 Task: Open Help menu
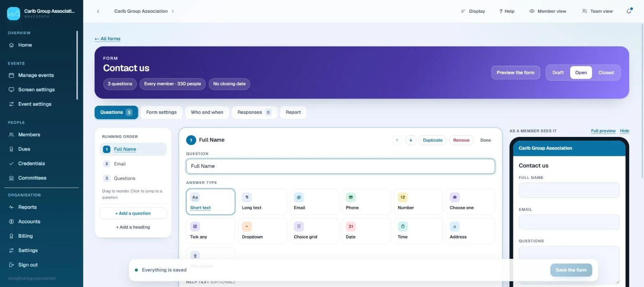click(x=507, y=11)
